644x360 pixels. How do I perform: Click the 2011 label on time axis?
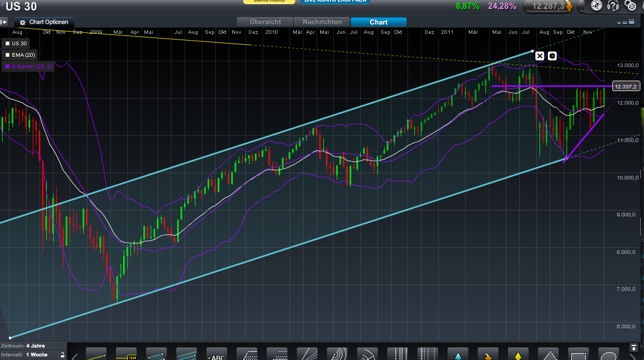click(447, 32)
